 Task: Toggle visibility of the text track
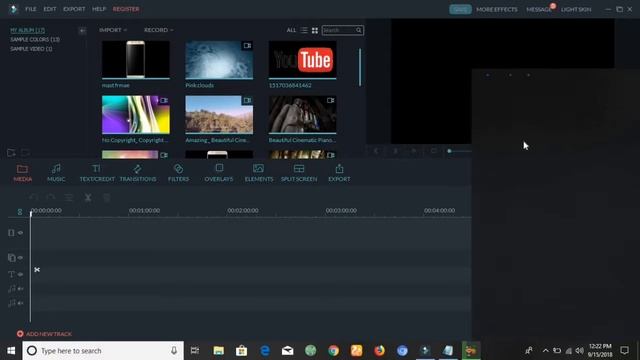pyautogui.click(x=20, y=275)
